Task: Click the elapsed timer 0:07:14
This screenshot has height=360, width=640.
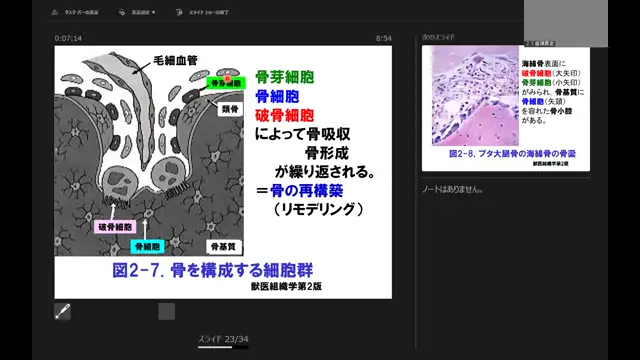Action: click(68, 38)
